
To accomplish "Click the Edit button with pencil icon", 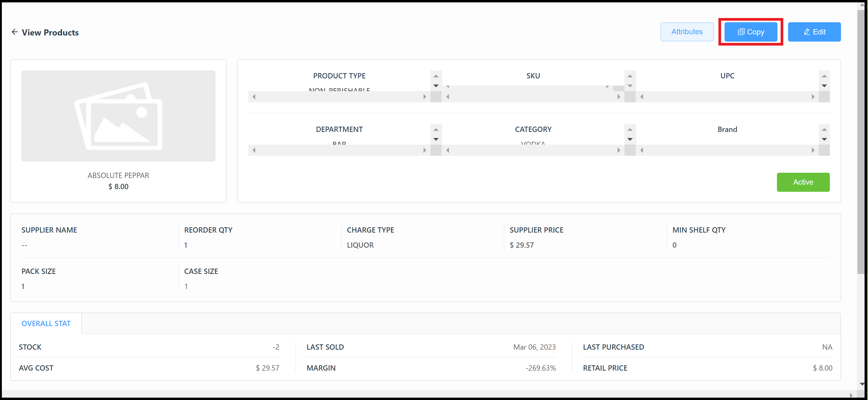I will coord(814,32).
